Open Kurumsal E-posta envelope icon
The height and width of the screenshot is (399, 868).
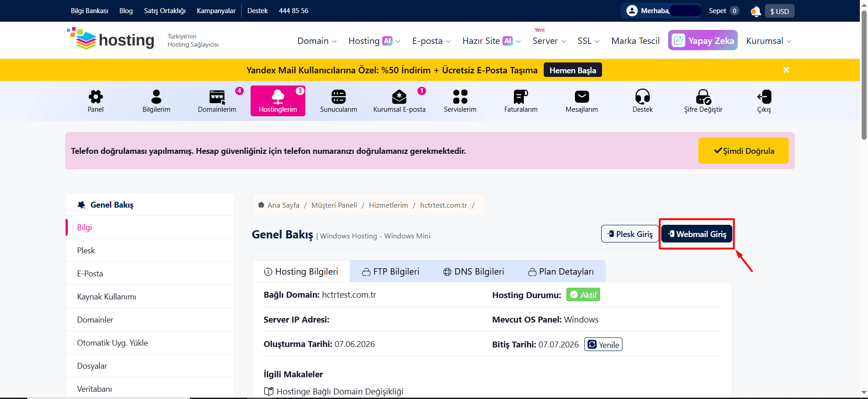tap(399, 97)
